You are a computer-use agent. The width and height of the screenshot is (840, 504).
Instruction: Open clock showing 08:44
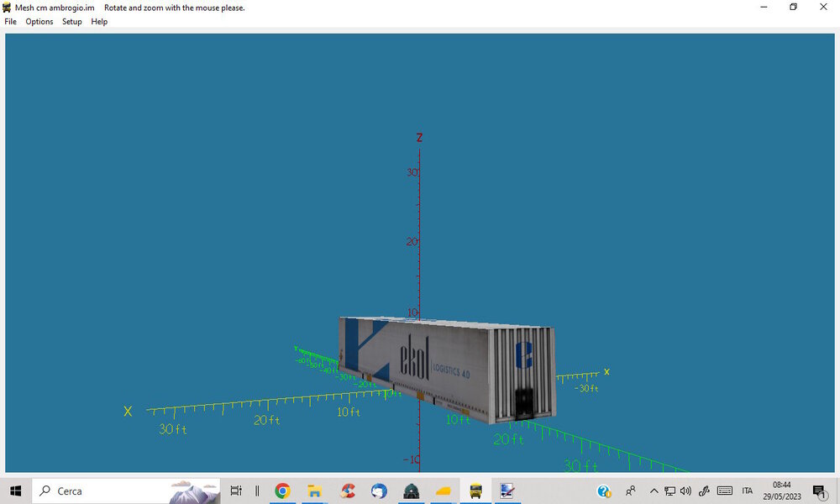[x=781, y=491]
